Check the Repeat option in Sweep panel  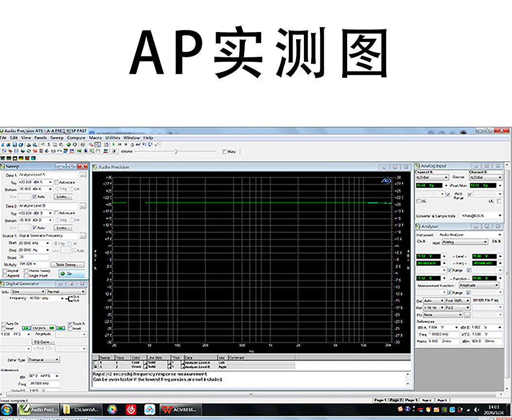tap(4, 271)
